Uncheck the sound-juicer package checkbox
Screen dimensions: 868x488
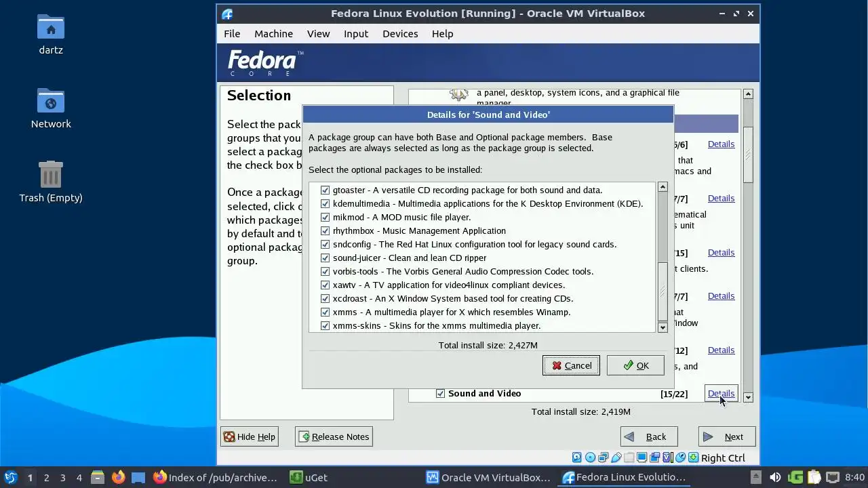[325, 258]
